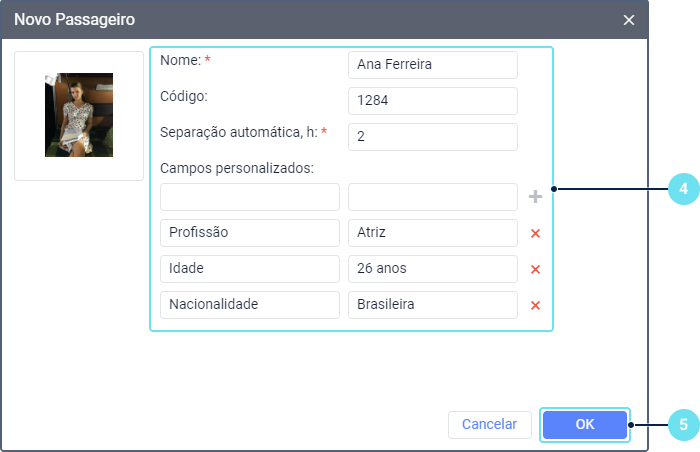
Task: Click the Cancelar button
Action: [490, 424]
